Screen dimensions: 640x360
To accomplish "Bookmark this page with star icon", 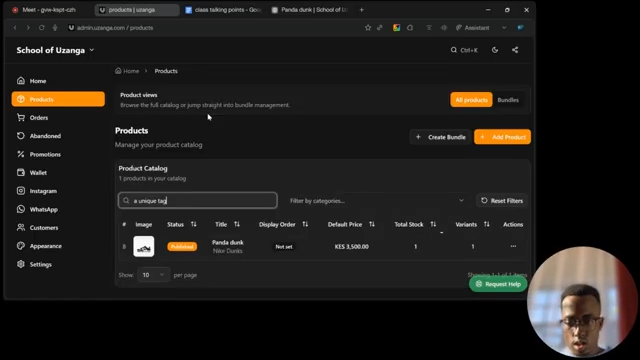I will click(368, 27).
